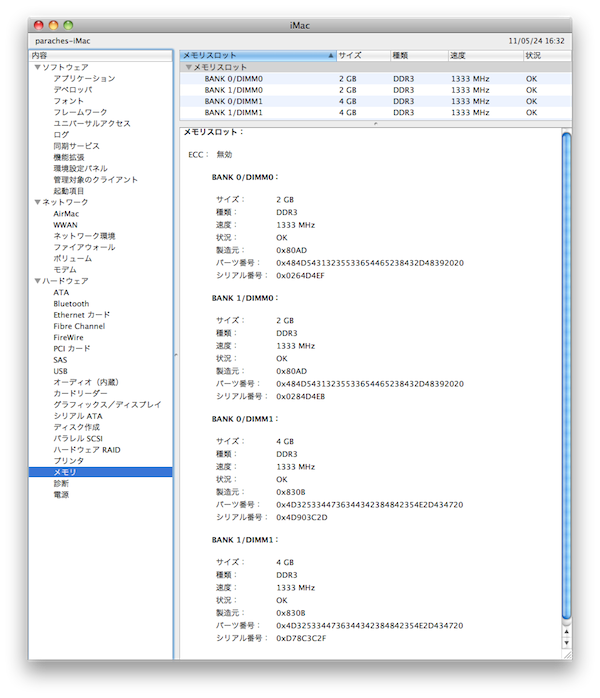Select プリンタ in the sidebar
Screen dimensions: 600x698
coord(69,461)
